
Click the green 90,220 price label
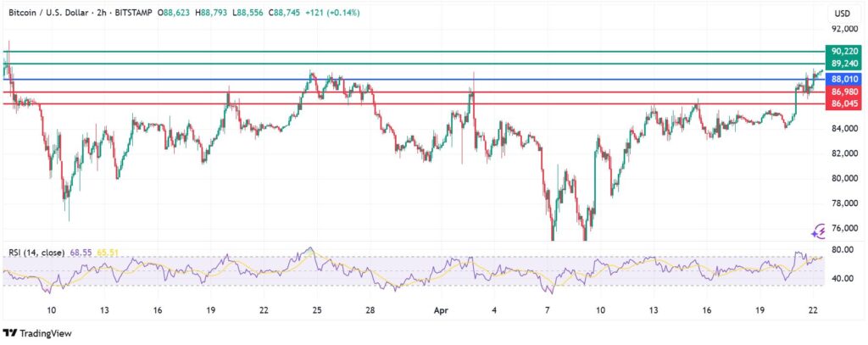[845, 52]
